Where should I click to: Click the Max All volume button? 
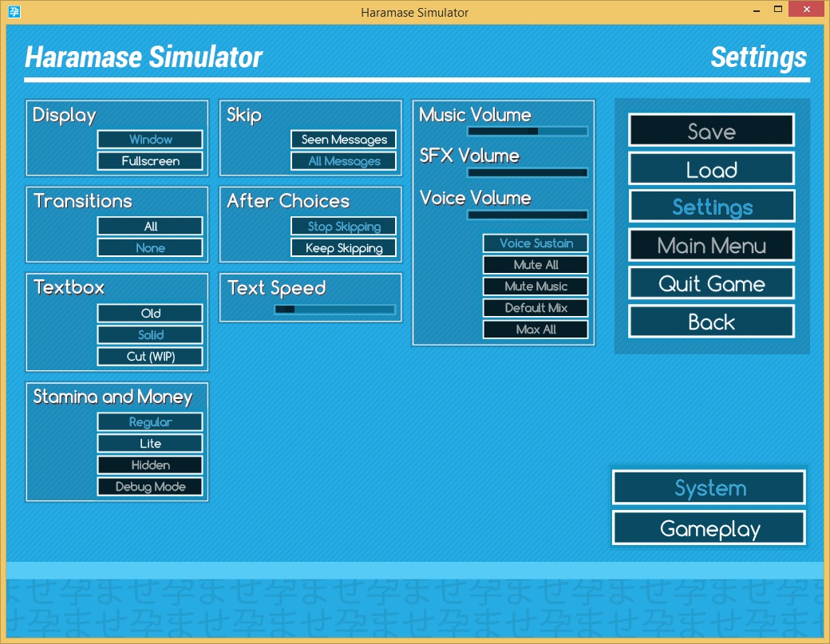tap(536, 329)
